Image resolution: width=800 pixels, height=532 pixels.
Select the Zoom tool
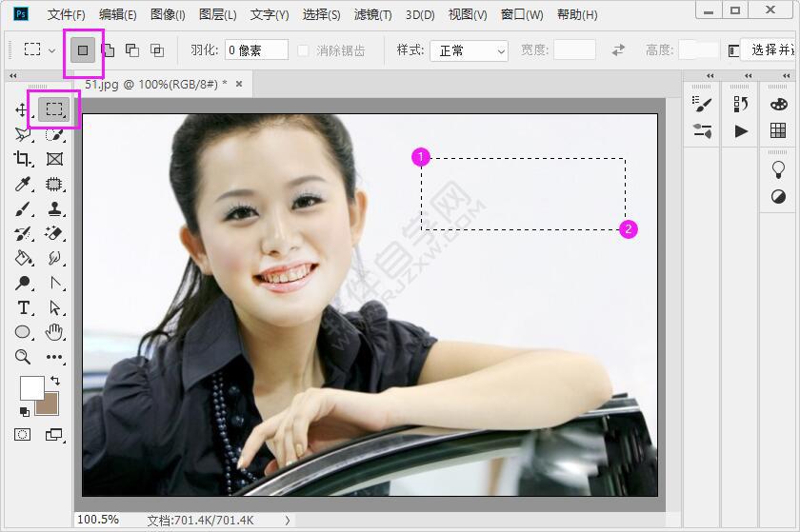[x=23, y=357]
